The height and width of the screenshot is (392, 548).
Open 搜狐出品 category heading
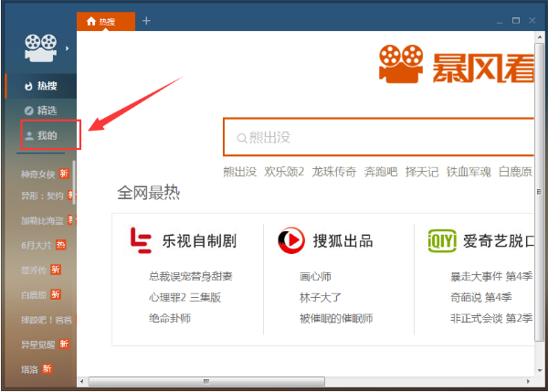tap(342, 241)
